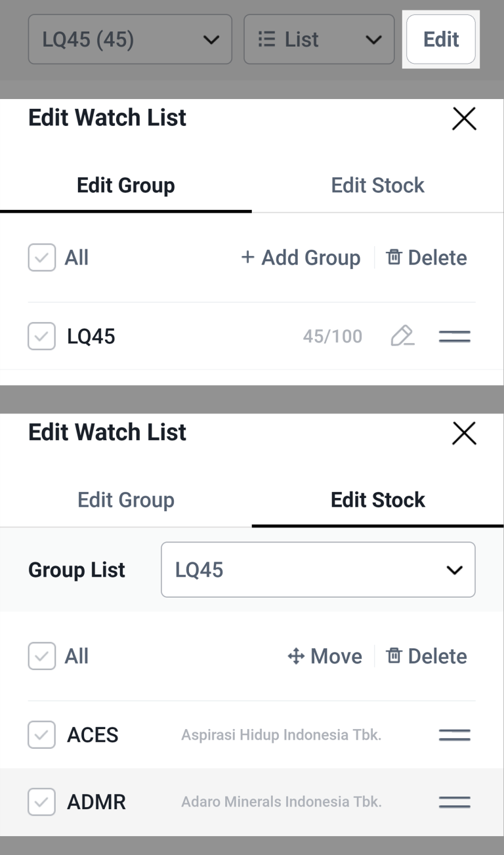Image resolution: width=504 pixels, height=855 pixels.
Task: Switch to Edit Stock tab in upper panel
Action: (x=377, y=186)
